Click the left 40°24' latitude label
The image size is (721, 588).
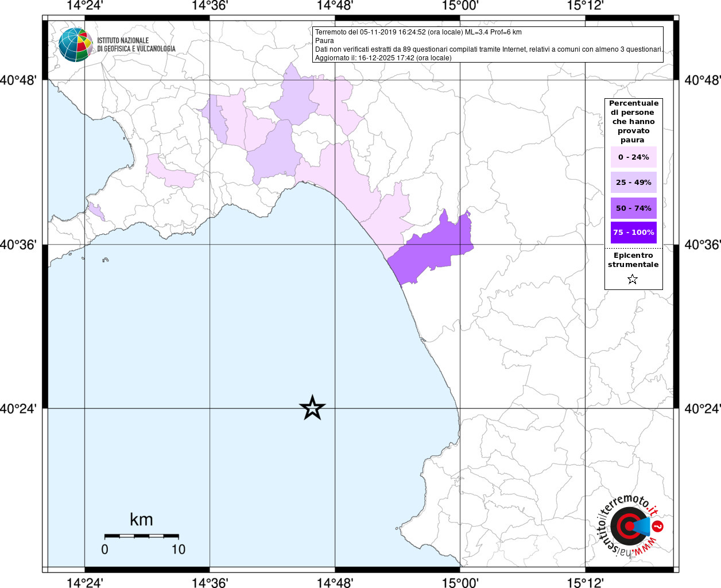pos(18,409)
